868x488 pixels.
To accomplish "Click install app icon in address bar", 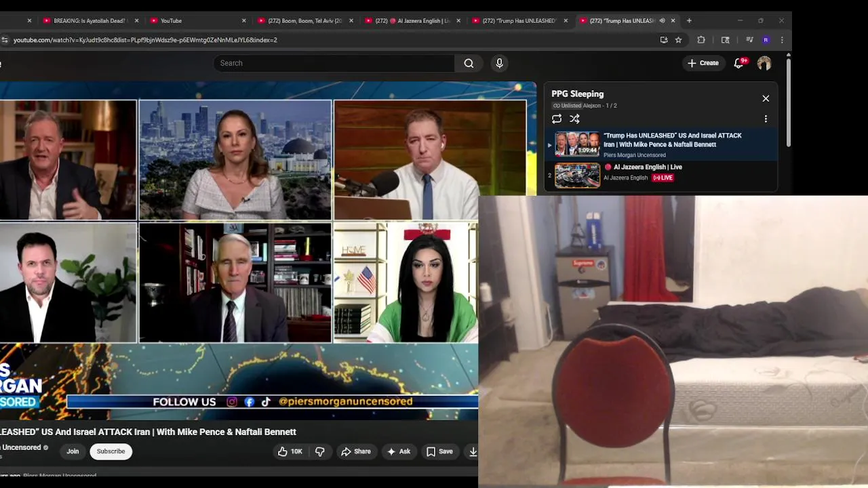I will click(664, 40).
